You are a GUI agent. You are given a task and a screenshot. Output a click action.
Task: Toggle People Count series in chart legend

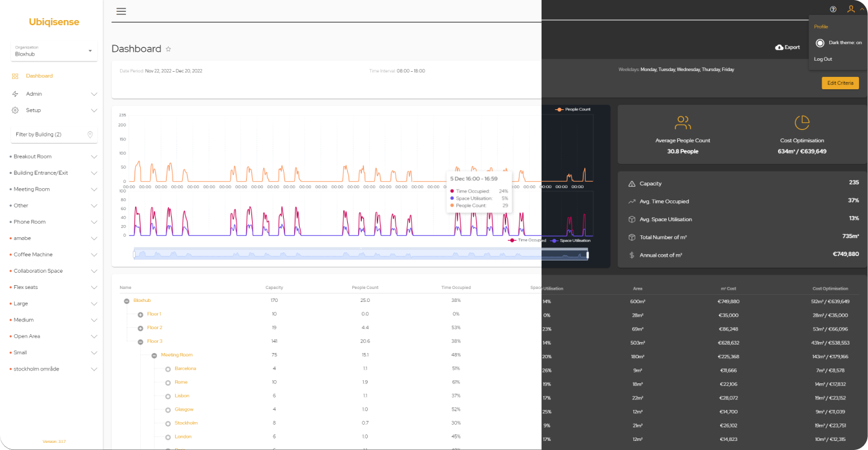click(x=573, y=110)
